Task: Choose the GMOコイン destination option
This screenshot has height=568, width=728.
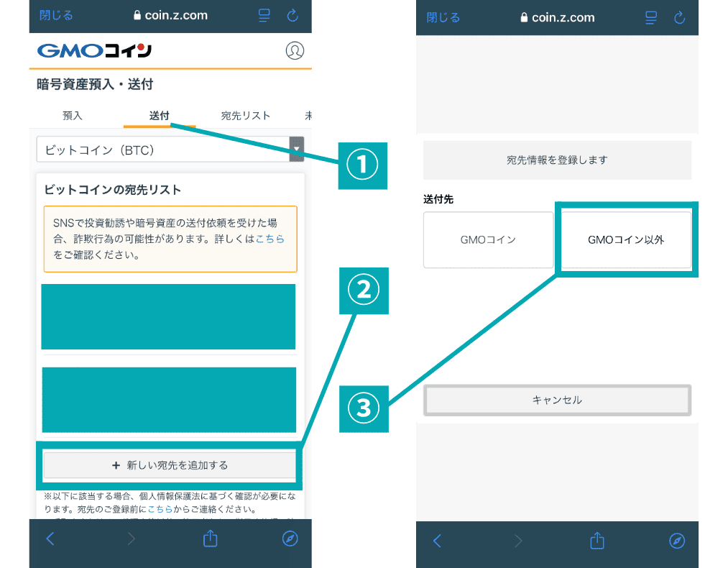Action: 488,240
